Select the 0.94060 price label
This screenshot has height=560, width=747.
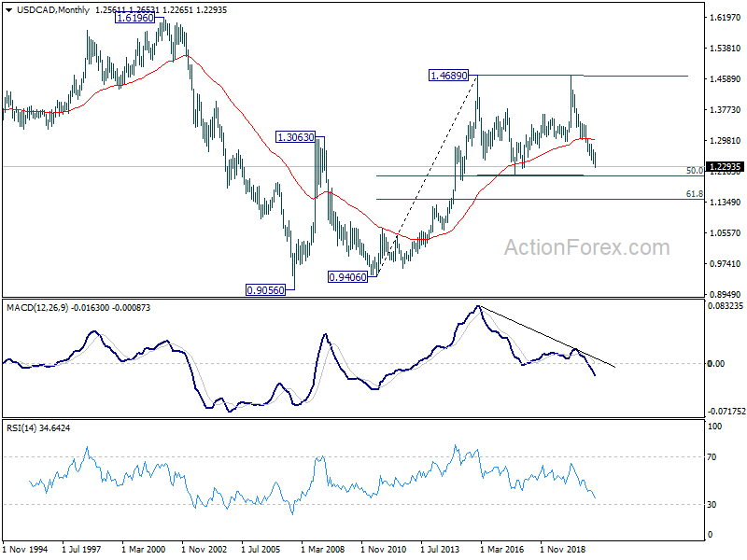(347, 276)
